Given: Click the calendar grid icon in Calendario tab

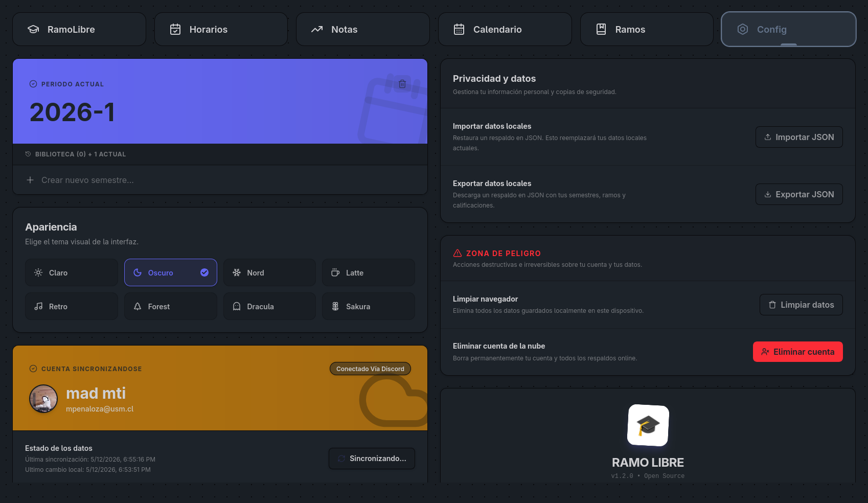Looking at the screenshot, I should pyautogui.click(x=459, y=29).
